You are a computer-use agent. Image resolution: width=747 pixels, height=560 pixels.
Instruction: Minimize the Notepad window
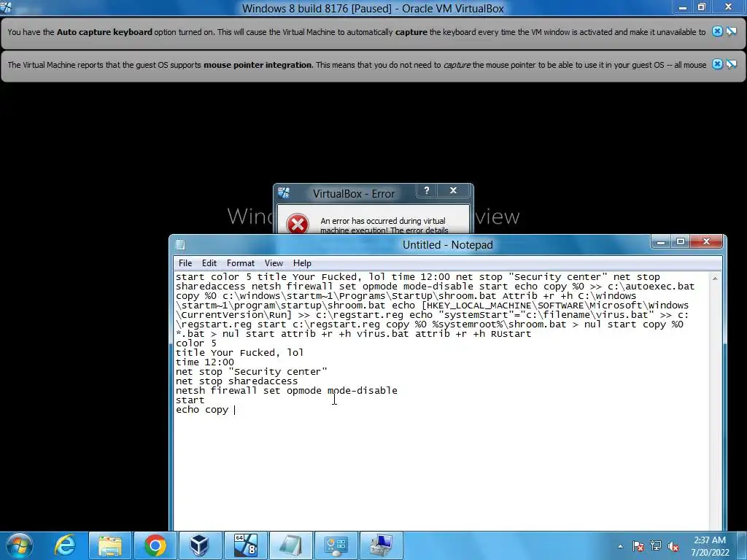click(661, 242)
